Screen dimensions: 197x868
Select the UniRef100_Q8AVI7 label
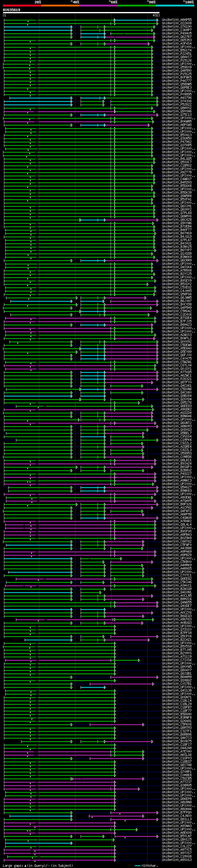point(177,57)
